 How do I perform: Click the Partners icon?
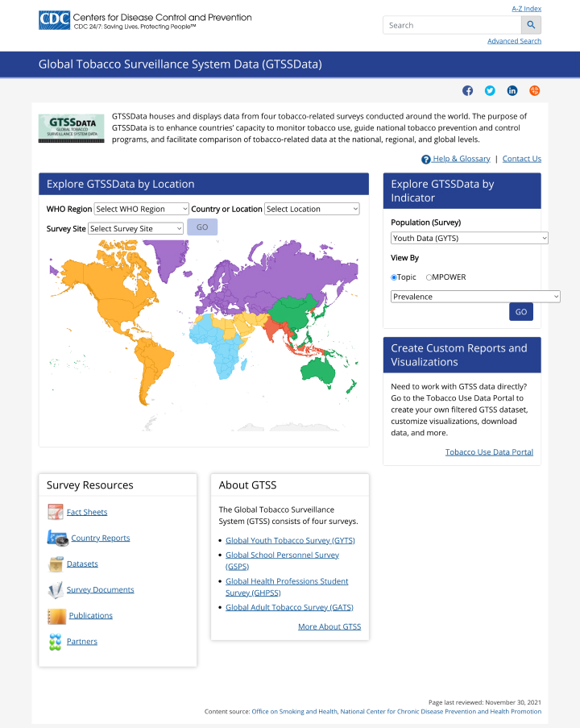click(x=56, y=642)
